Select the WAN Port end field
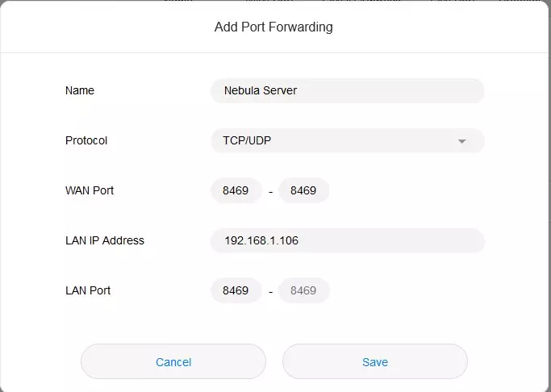Viewport: 551px width, 392px height. click(303, 191)
